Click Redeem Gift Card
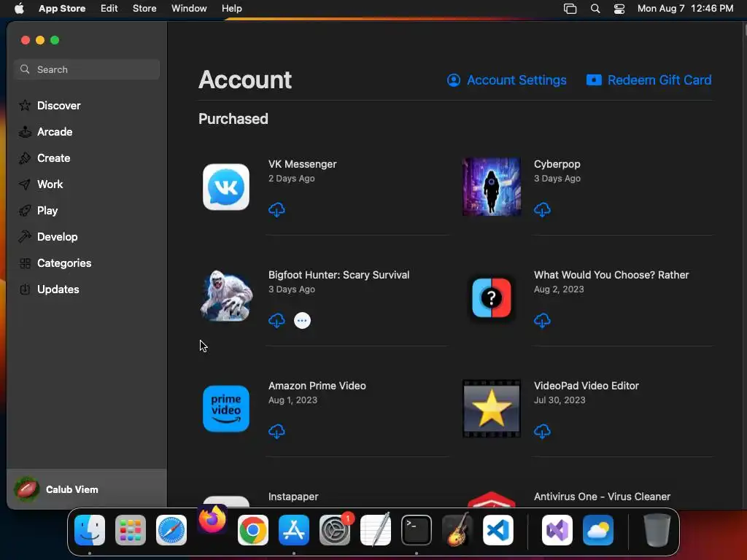Screen dimensions: 747x560 coord(649,80)
